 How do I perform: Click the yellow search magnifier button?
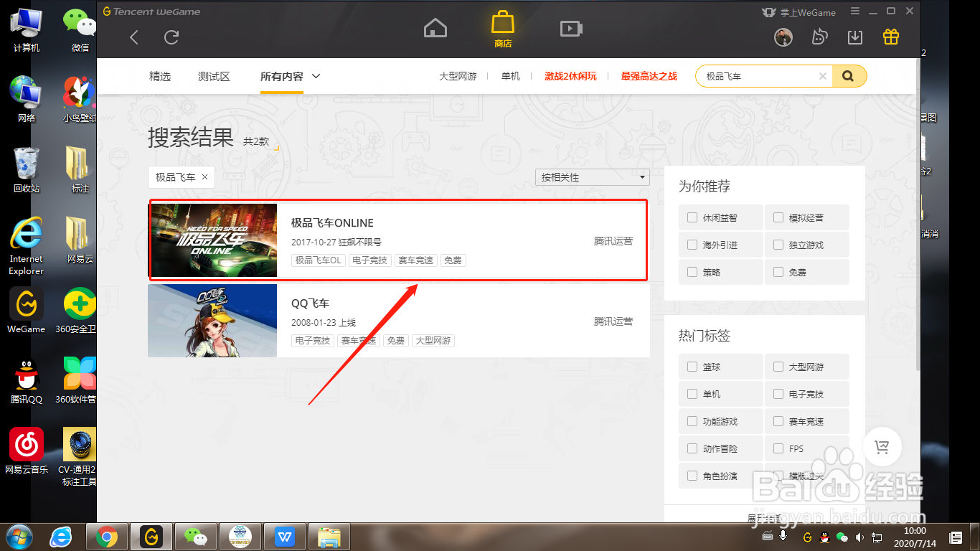pyautogui.click(x=849, y=76)
